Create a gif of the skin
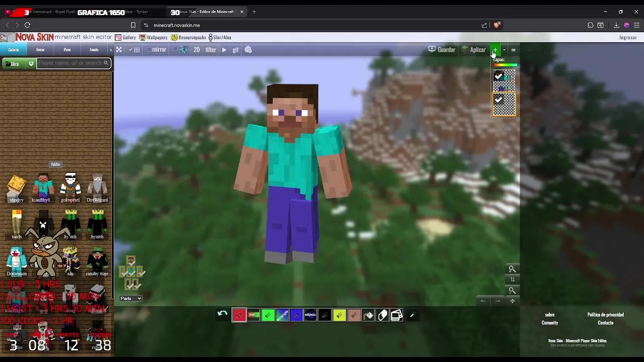644x362 pixels. [235, 49]
